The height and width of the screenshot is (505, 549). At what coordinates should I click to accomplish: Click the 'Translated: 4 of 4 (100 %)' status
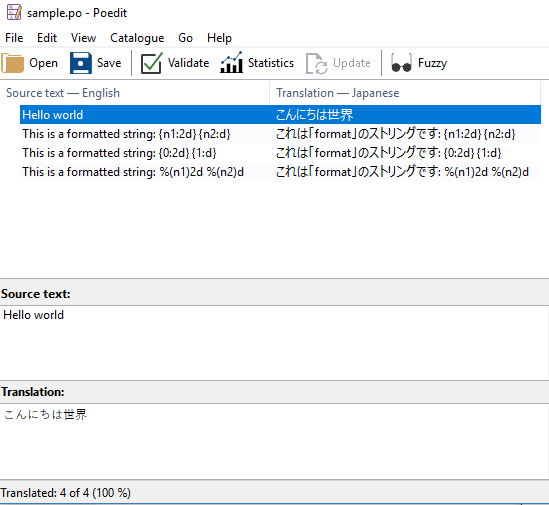pyautogui.click(x=65, y=493)
